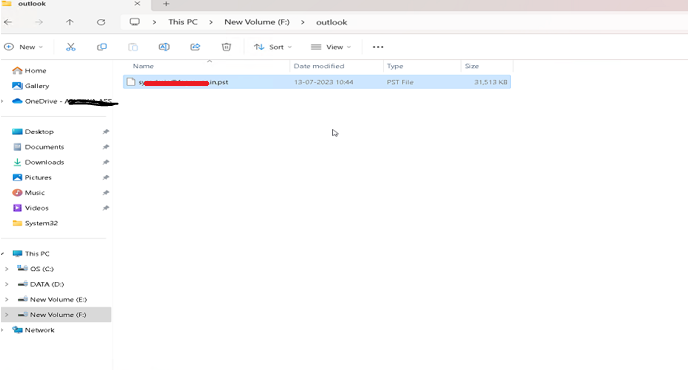688x374 pixels.
Task: Click the Paste icon in toolbar
Action: (x=133, y=47)
